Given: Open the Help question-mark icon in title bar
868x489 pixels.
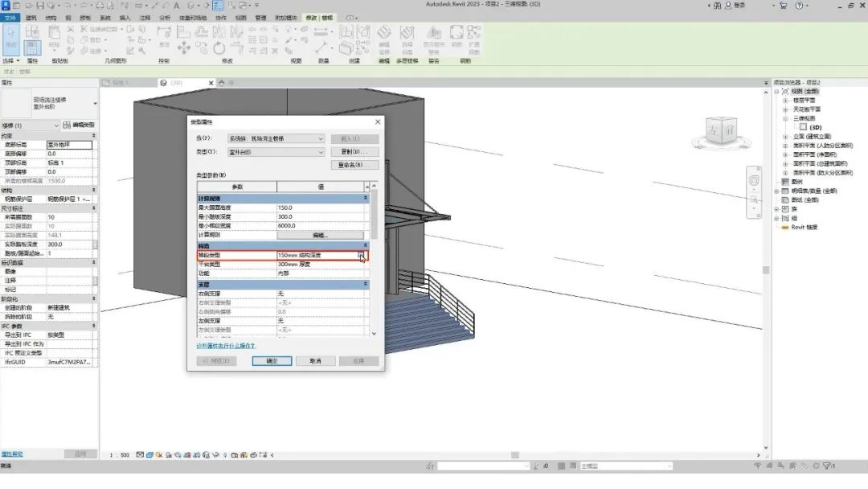Looking at the screenshot, I should tap(799, 5).
